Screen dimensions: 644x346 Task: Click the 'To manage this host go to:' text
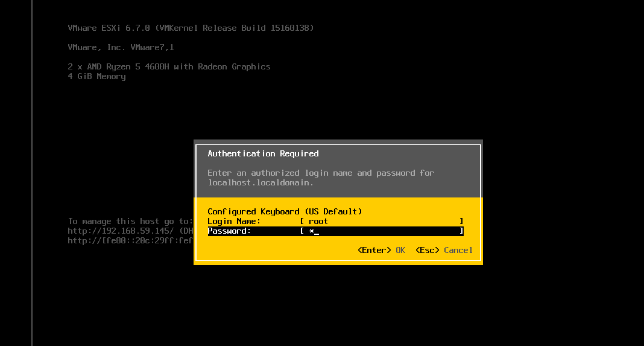pos(130,222)
